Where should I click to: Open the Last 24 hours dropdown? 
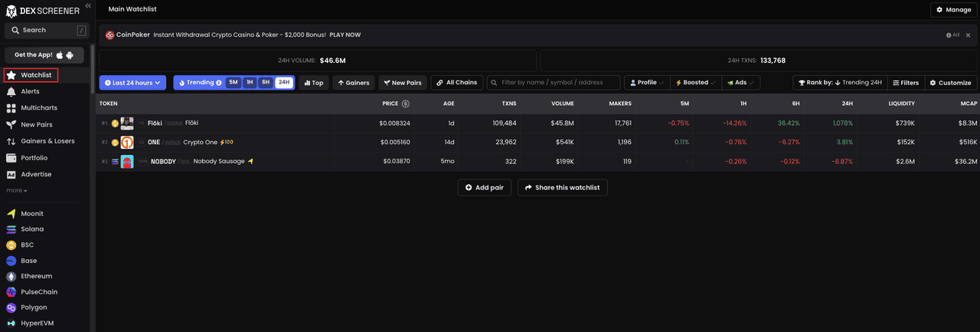pyautogui.click(x=134, y=83)
